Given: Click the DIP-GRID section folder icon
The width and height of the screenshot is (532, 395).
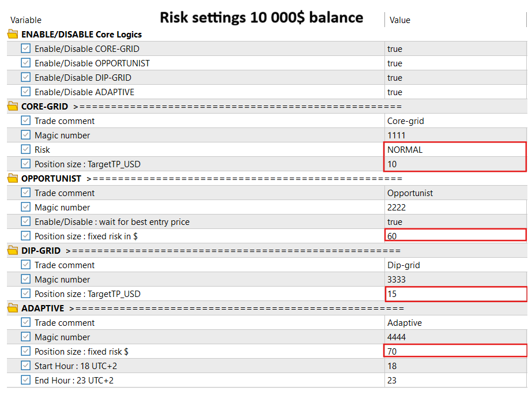Looking at the screenshot, I should click(13, 250).
